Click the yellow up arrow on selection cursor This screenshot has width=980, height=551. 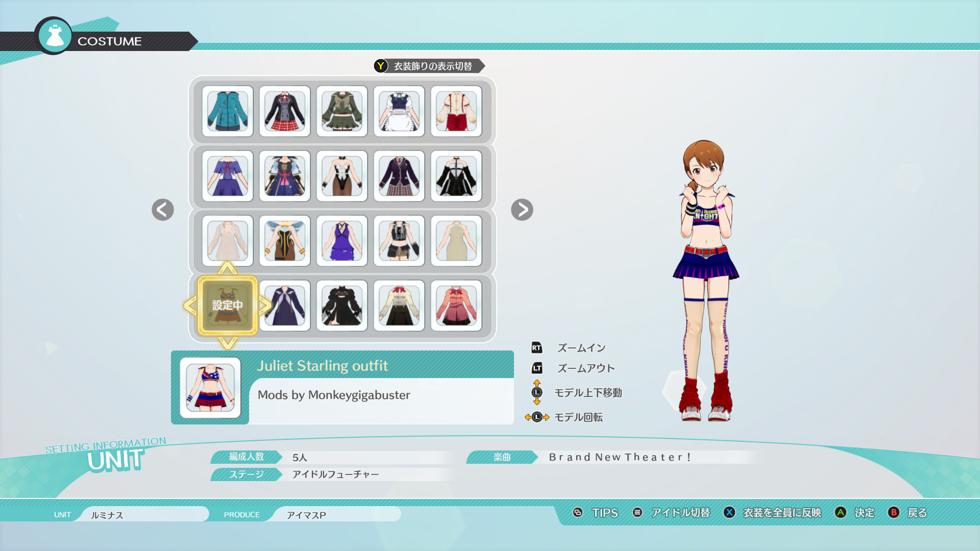228,268
